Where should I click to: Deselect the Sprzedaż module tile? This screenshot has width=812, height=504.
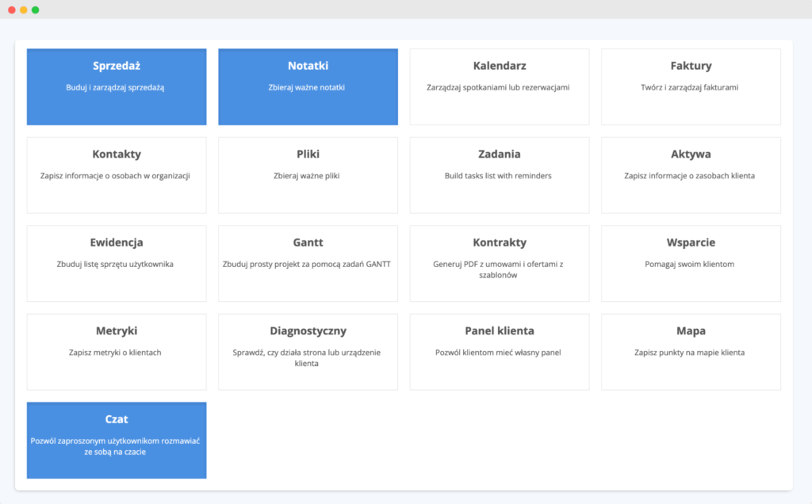click(x=117, y=87)
